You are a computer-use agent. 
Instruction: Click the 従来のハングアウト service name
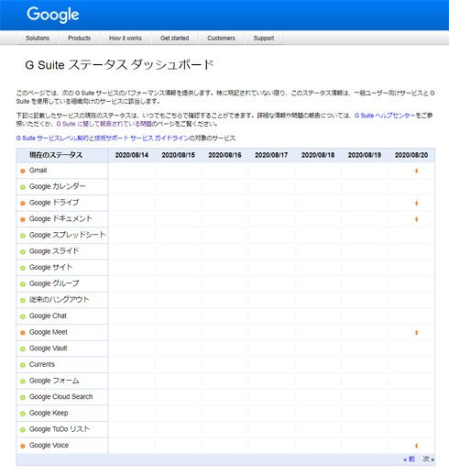(x=59, y=300)
